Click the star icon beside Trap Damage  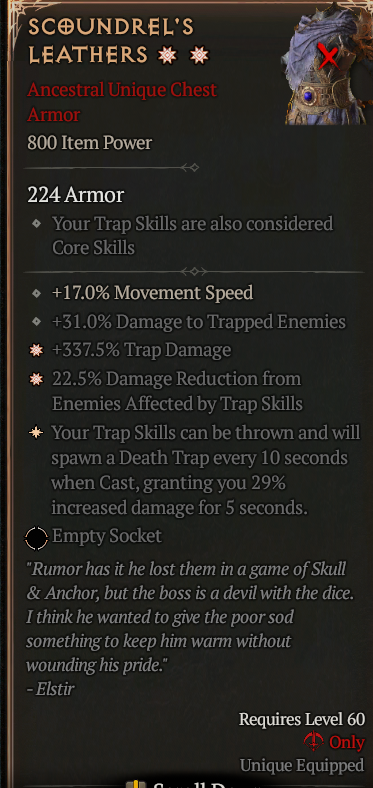[36, 350]
